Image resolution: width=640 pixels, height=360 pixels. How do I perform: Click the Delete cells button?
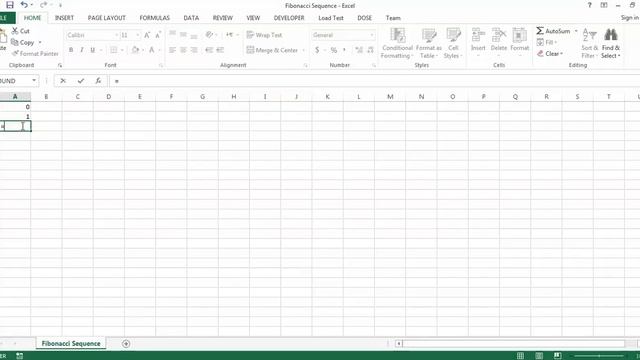pyautogui.click(x=498, y=42)
